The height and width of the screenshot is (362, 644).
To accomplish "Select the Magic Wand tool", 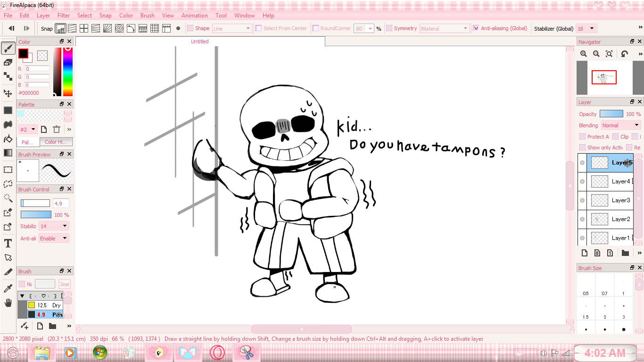I will [8, 198].
